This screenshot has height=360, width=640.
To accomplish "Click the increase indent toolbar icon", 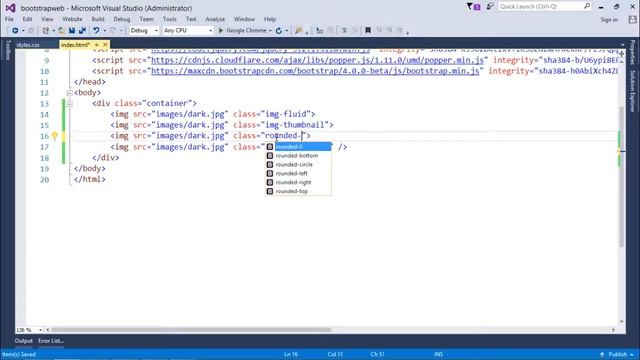I will 331,31.
